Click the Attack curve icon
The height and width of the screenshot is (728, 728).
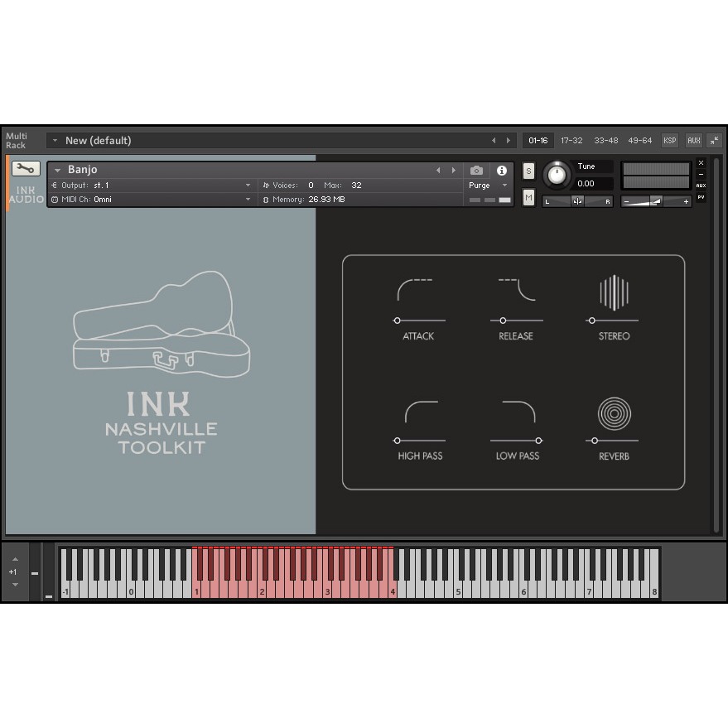click(415, 290)
